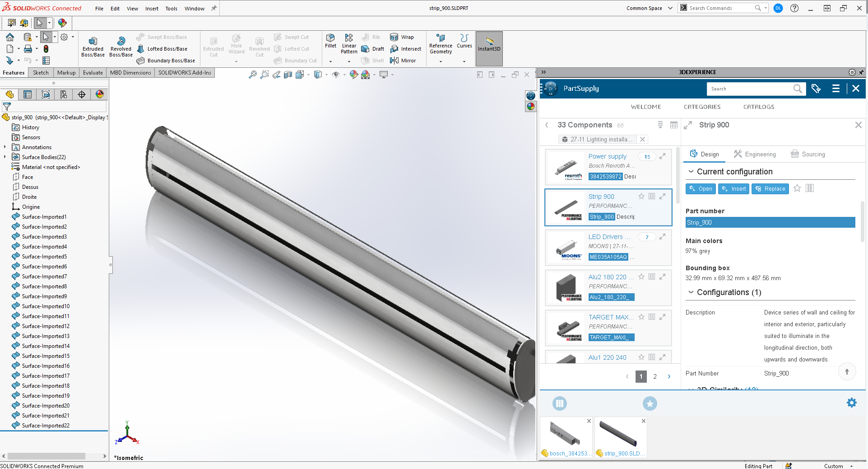Open the Insert menu
This screenshot has width=868, height=469.
[x=152, y=9]
